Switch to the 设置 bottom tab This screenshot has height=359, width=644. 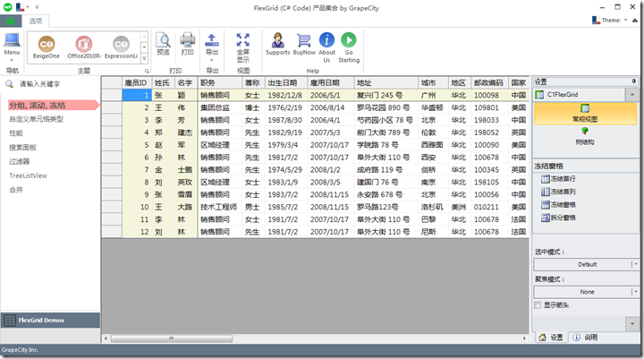[551, 338]
